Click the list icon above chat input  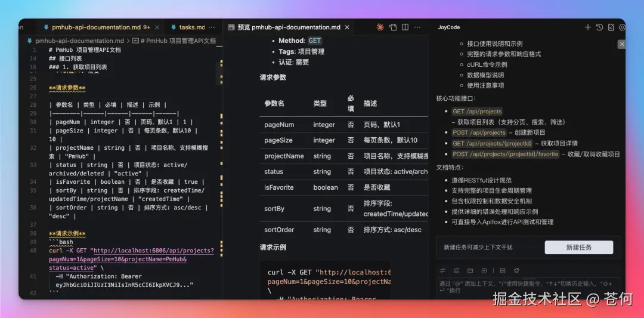pyautogui.click(x=456, y=270)
